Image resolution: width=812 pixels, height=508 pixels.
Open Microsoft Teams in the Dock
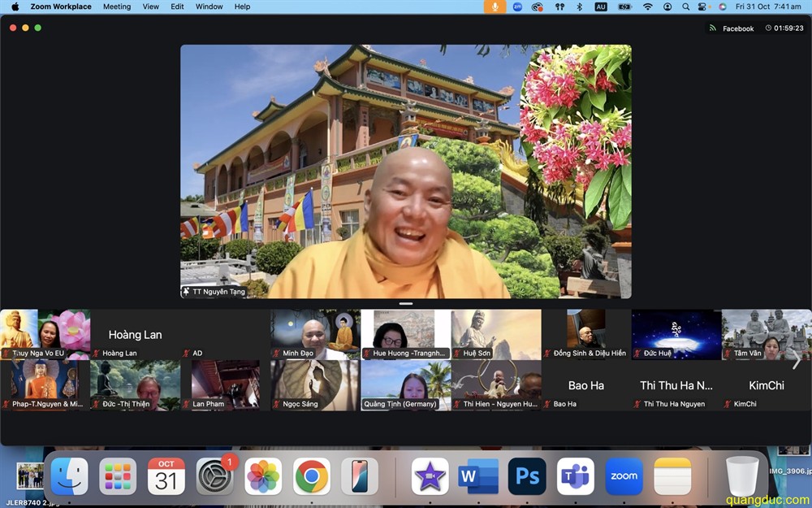[575, 476]
